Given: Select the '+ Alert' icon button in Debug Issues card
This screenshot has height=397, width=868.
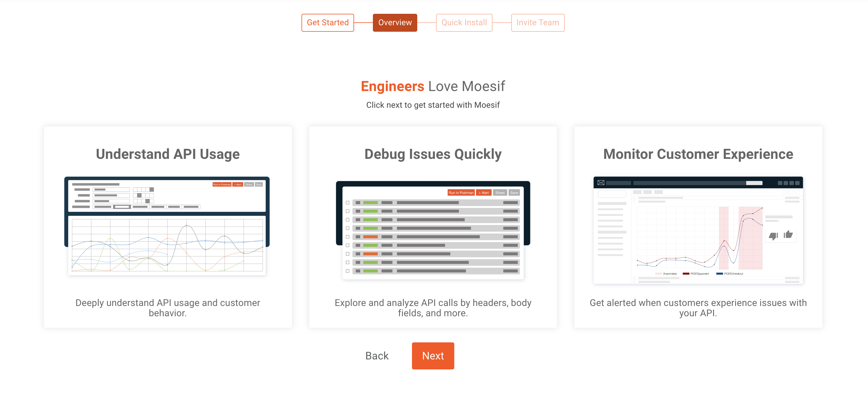Looking at the screenshot, I should point(484,193).
